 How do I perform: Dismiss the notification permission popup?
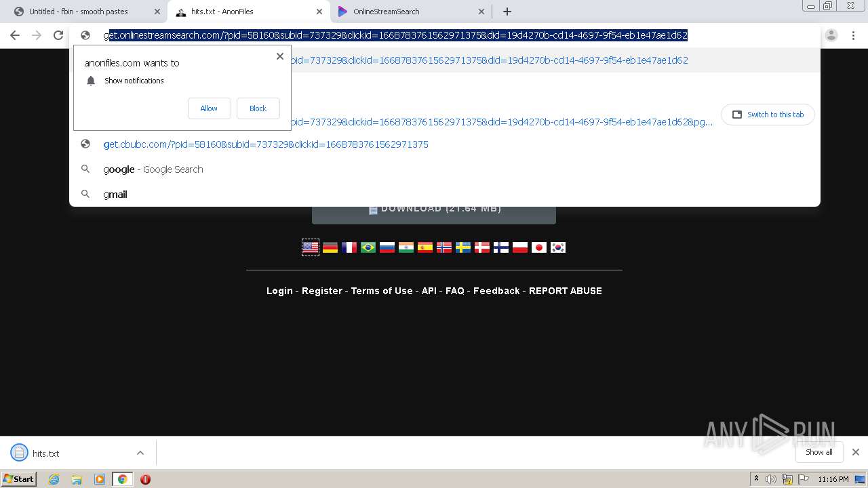(x=279, y=56)
